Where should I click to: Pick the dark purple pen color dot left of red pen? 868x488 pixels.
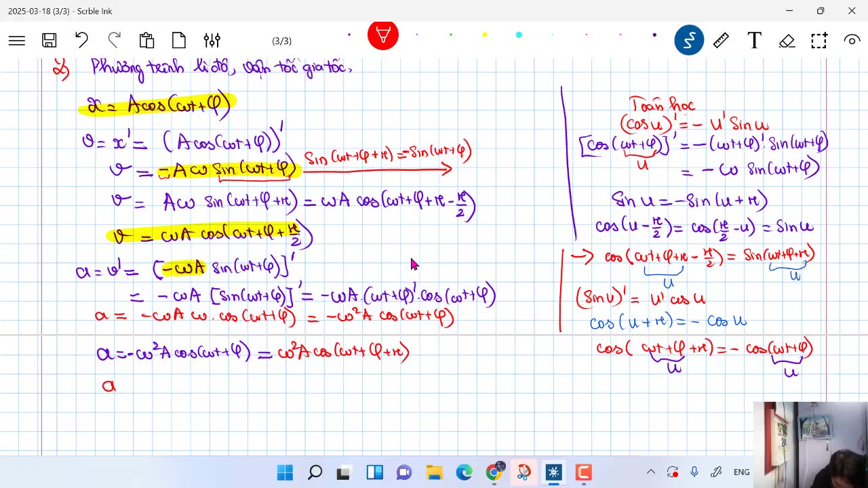[349, 35]
